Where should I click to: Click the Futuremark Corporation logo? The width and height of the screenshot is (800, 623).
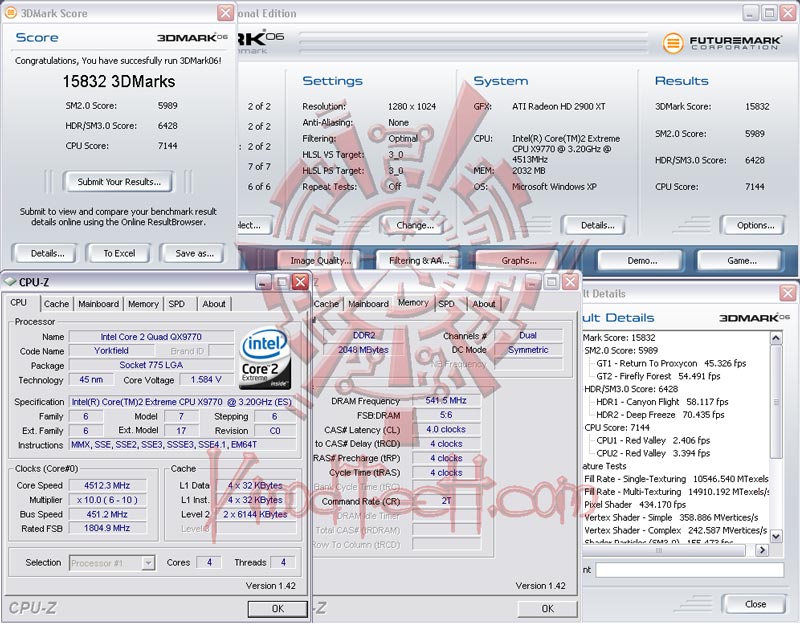tap(722, 42)
